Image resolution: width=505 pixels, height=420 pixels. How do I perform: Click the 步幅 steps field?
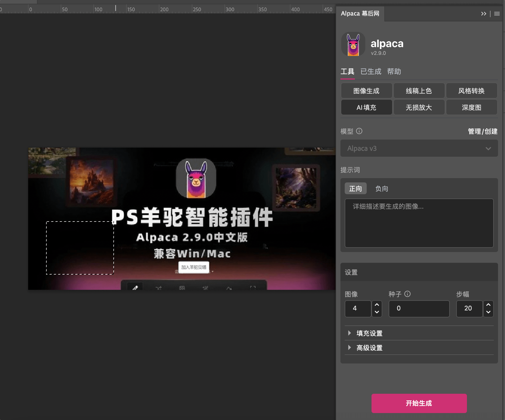469,309
